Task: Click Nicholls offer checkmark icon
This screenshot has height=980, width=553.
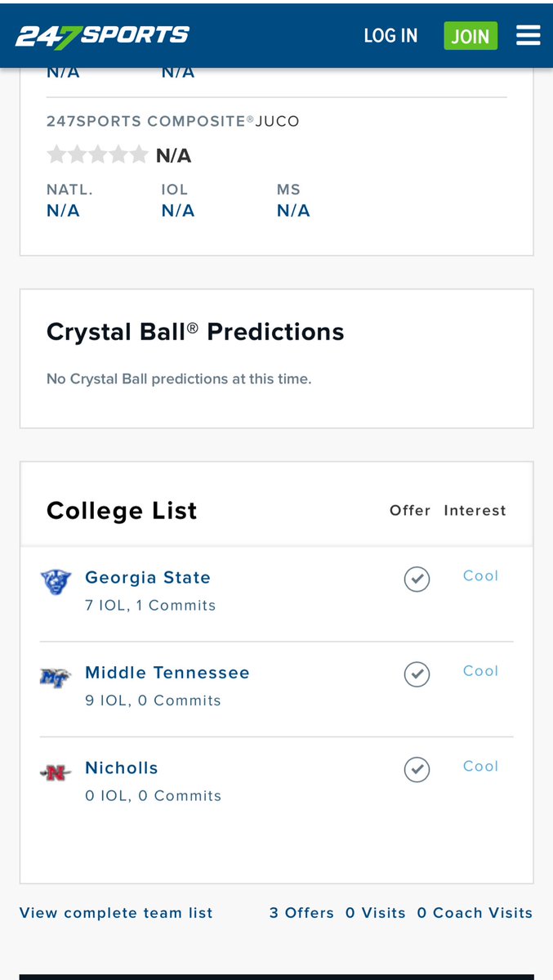Action: coord(417,769)
